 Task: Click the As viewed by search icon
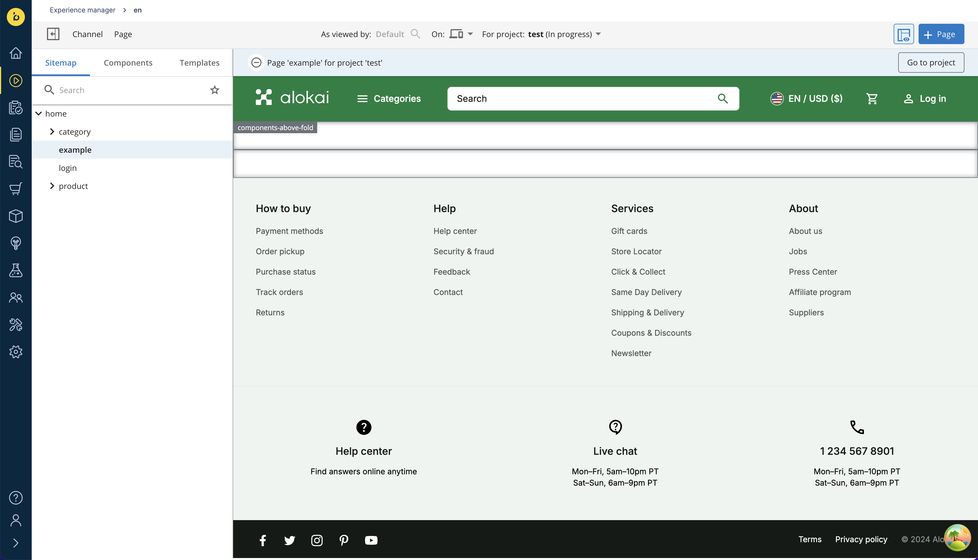tap(415, 34)
